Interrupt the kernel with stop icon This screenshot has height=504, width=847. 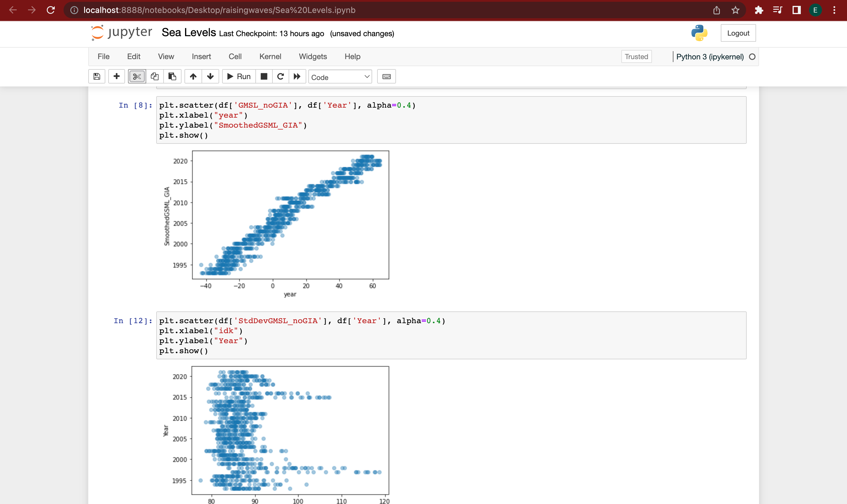coord(264,76)
